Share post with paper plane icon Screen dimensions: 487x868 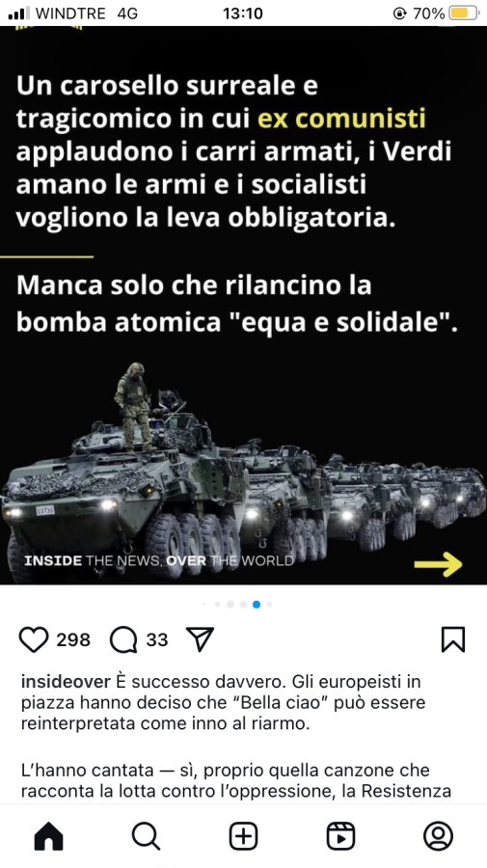200,639
